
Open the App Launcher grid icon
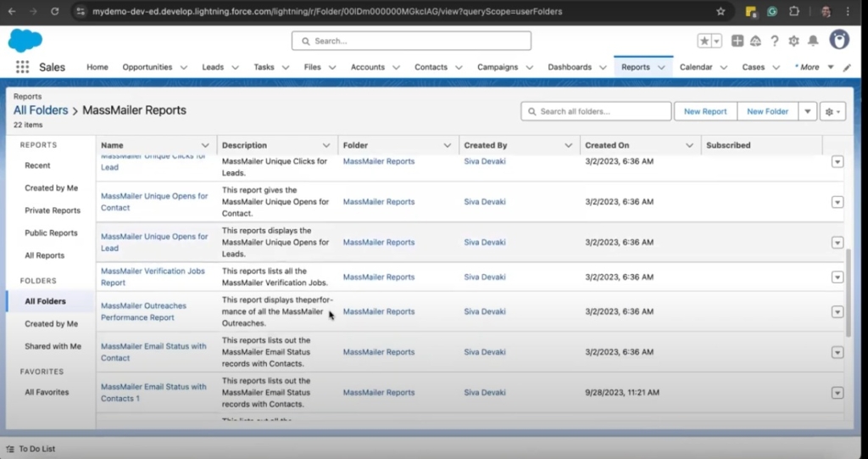pyautogui.click(x=22, y=67)
